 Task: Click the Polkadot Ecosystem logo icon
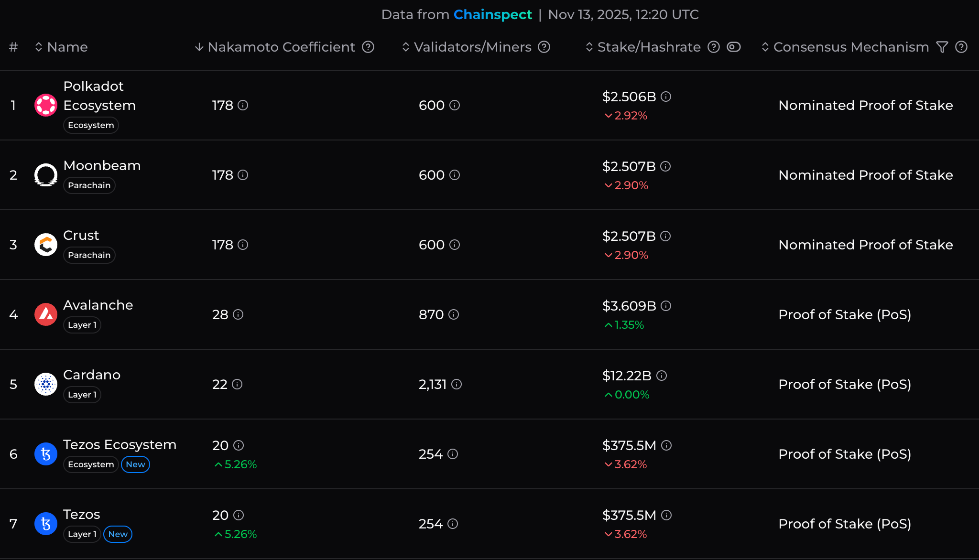click(46, 105)
